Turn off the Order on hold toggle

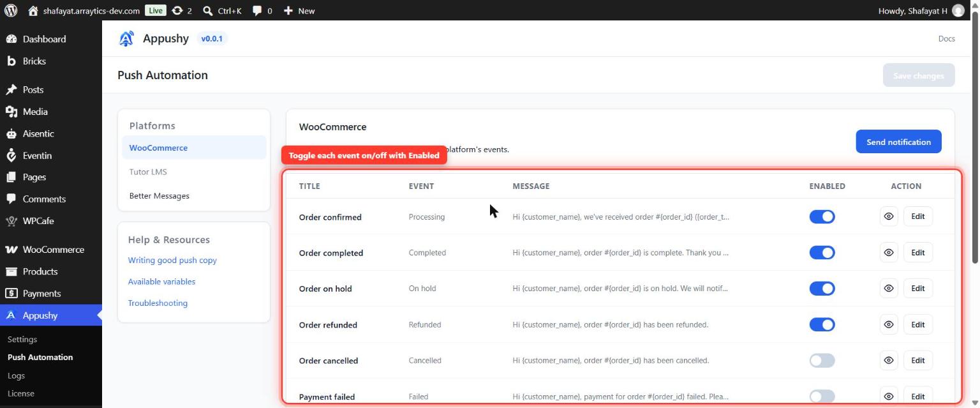822,289
